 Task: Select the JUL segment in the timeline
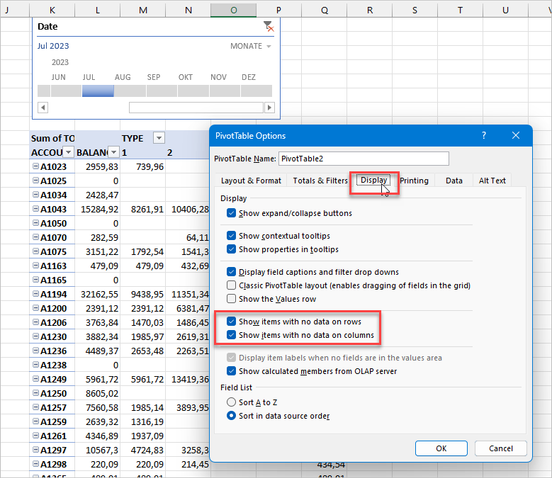[x=98, y=91]
